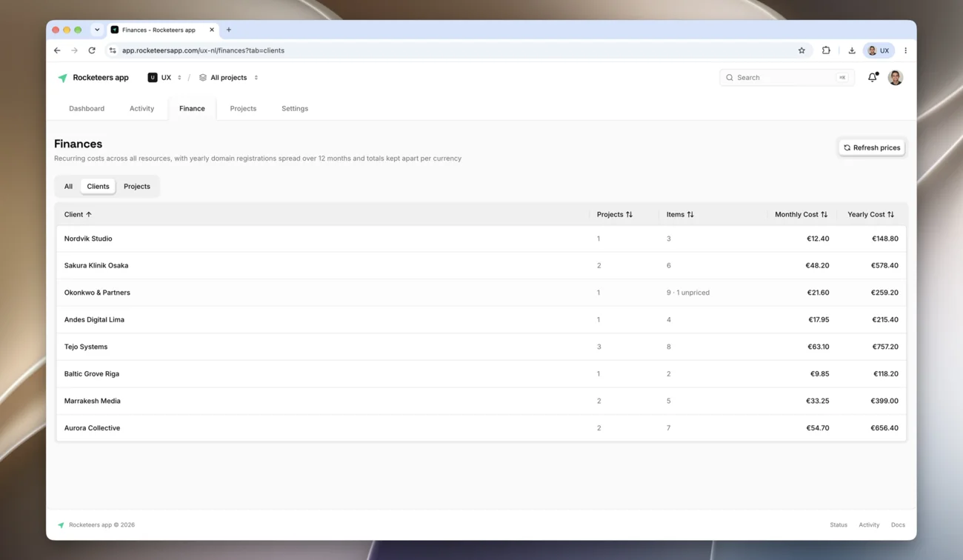963x560 pixels.
Task: Open the browser downloads icon
Action: (852, 50)
